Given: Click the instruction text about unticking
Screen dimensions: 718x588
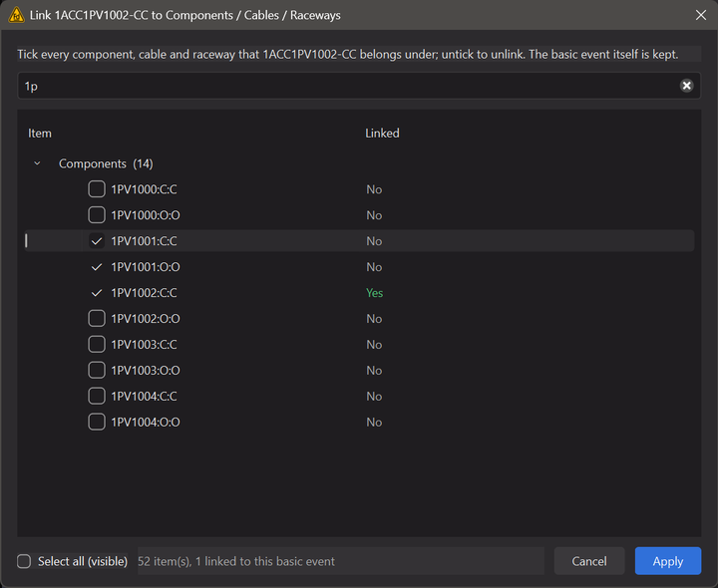Looking at the screenshot, I should click(348, 54).
